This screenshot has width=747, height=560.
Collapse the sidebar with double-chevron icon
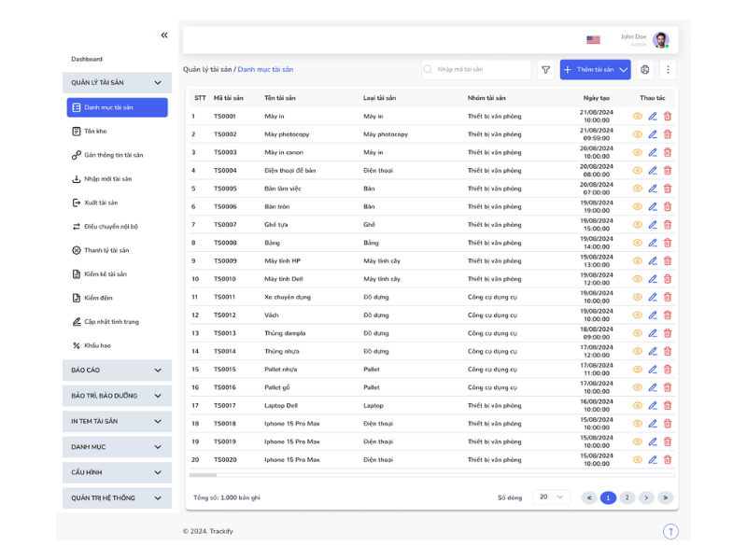(x=164, y=35)
